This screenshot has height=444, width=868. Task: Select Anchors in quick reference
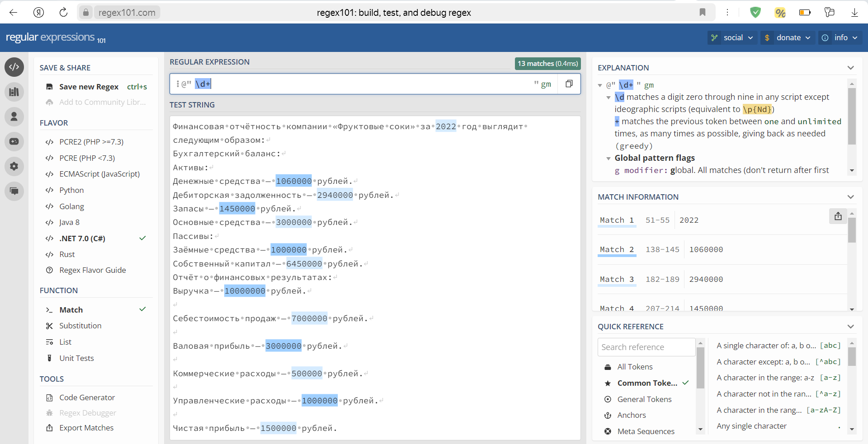631,415
